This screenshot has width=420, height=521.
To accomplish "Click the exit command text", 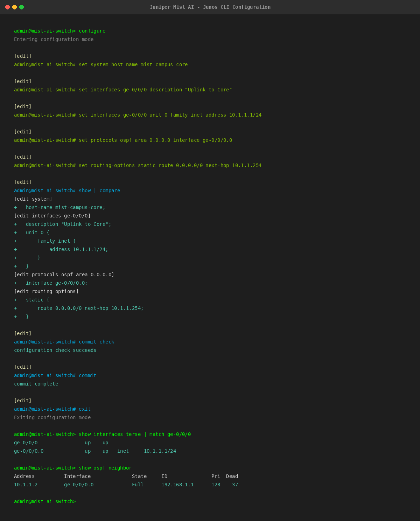I will pyautogui.click(x=84, y=409).
